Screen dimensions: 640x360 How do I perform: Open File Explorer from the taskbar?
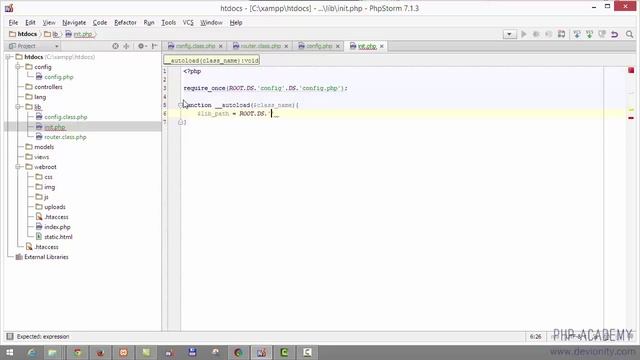pyautogui.click(x=52, y=352)
